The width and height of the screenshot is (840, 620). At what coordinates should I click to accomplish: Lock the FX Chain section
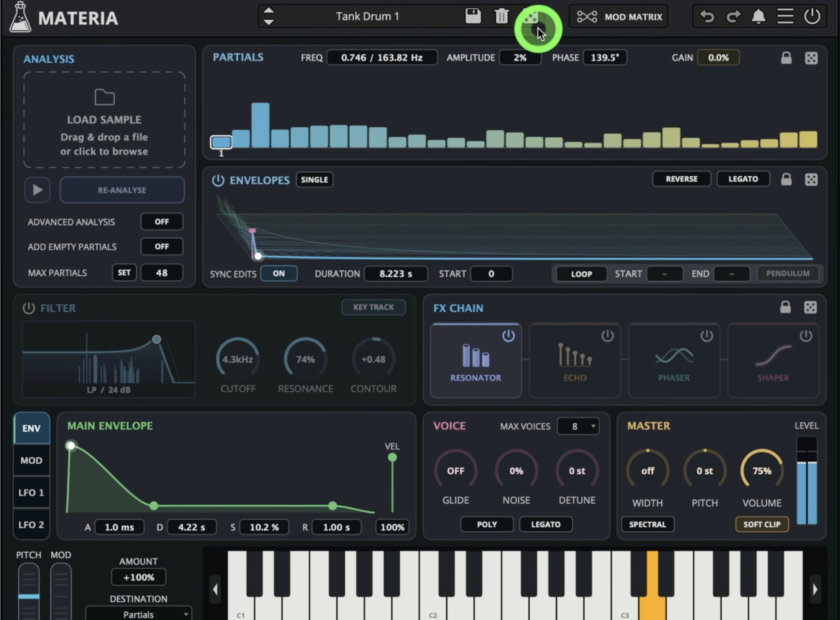point(785,307)
